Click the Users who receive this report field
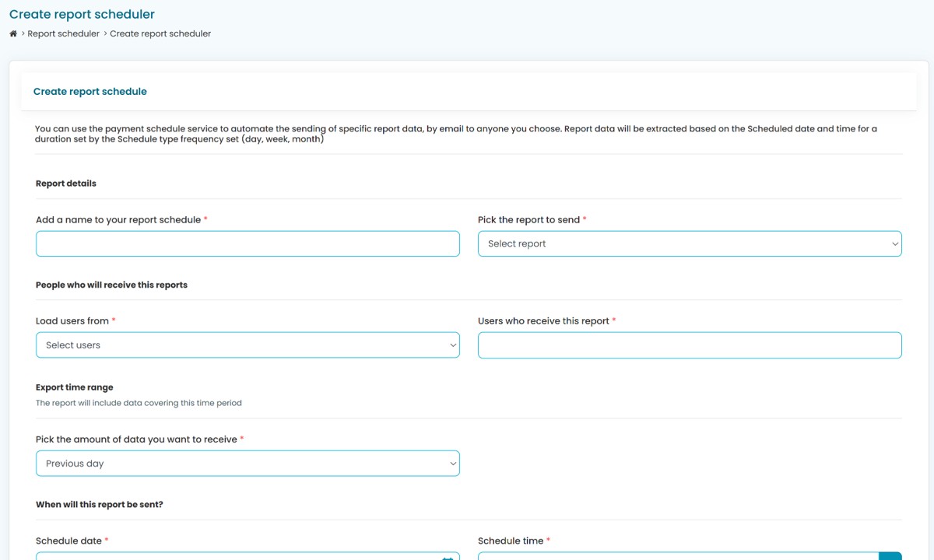The width and height of the screenshot is (934, 560). (690, 345)
